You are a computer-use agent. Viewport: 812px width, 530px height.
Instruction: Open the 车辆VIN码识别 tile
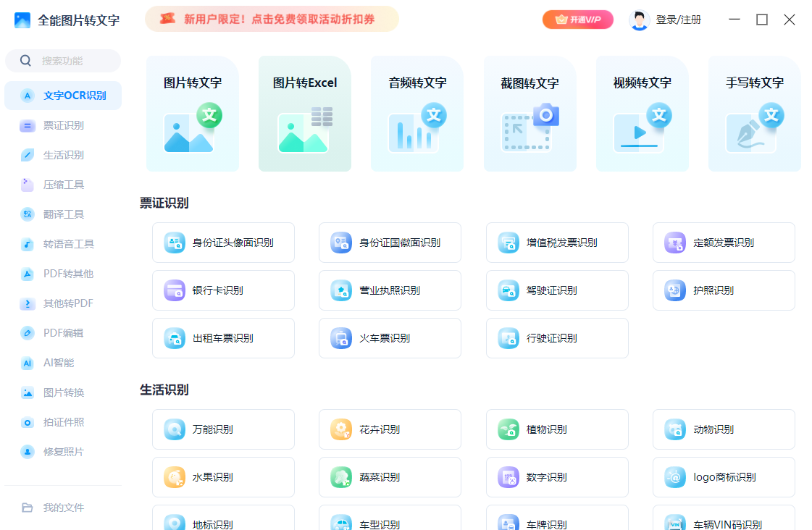[724, 518]
